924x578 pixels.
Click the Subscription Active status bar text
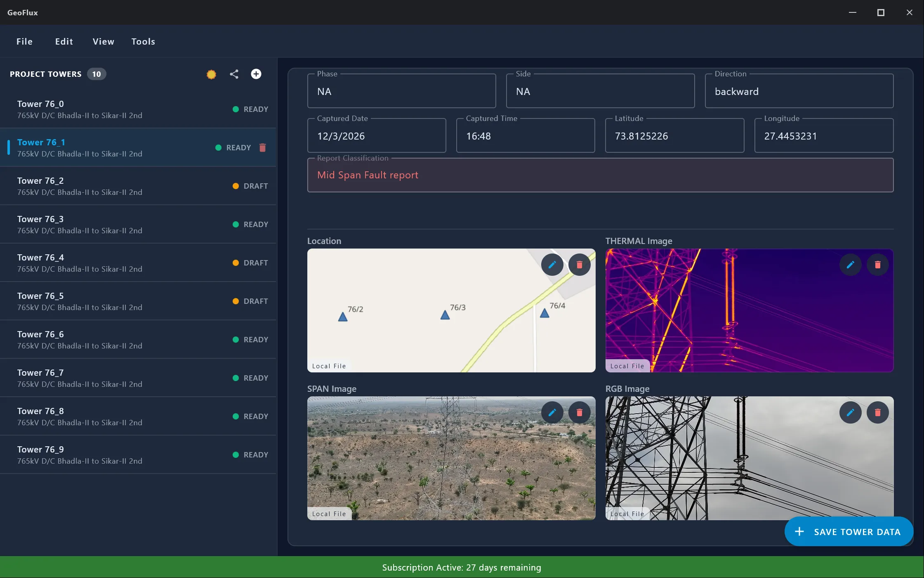[462, 568]
